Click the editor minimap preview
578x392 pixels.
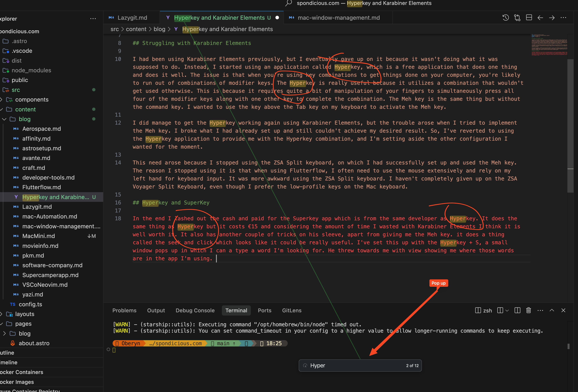click(x=549, y=45)
